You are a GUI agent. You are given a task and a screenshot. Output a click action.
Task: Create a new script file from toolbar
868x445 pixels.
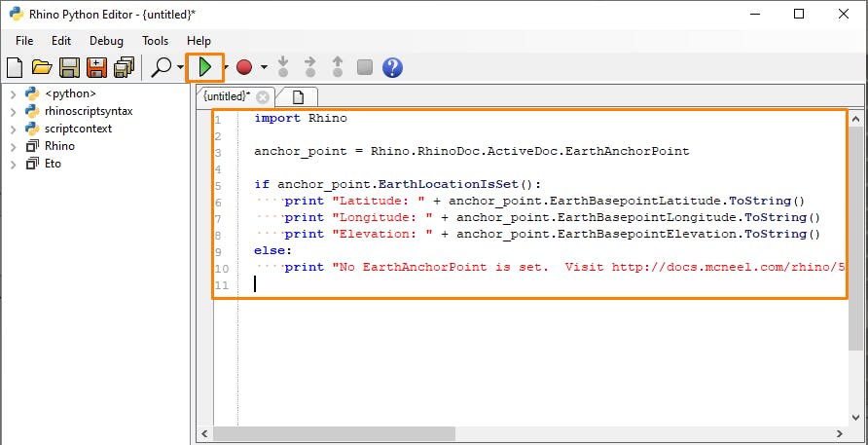tap(15, 67)
